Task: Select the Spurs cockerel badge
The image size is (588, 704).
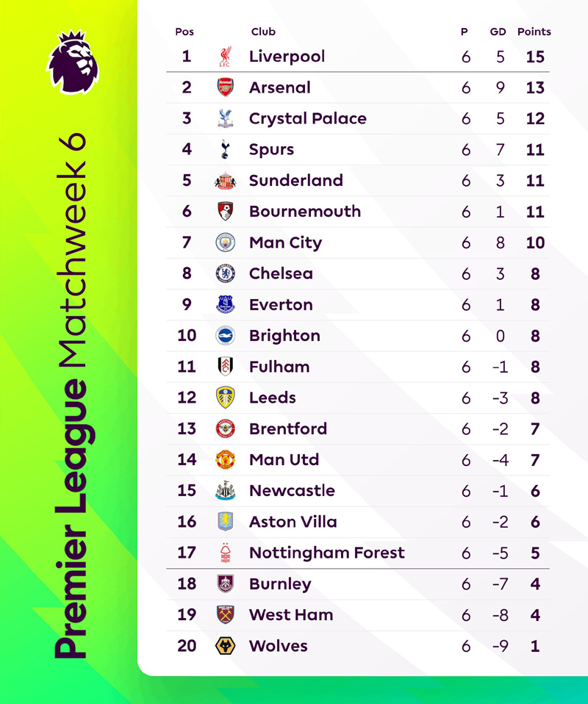Action: 225,150
